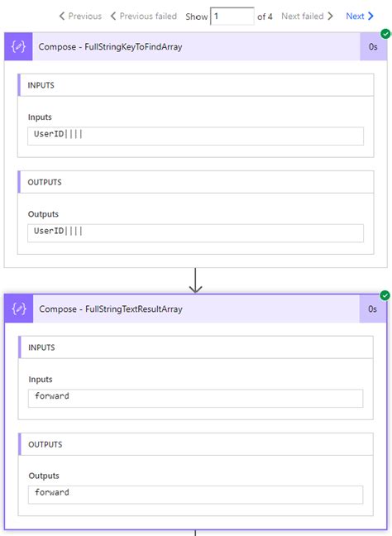The image size is (392, 536).
Task: Collapse the Compose - FullStringKeyToFindArray header
Action: pyautogui.click(x=196, y=46)
